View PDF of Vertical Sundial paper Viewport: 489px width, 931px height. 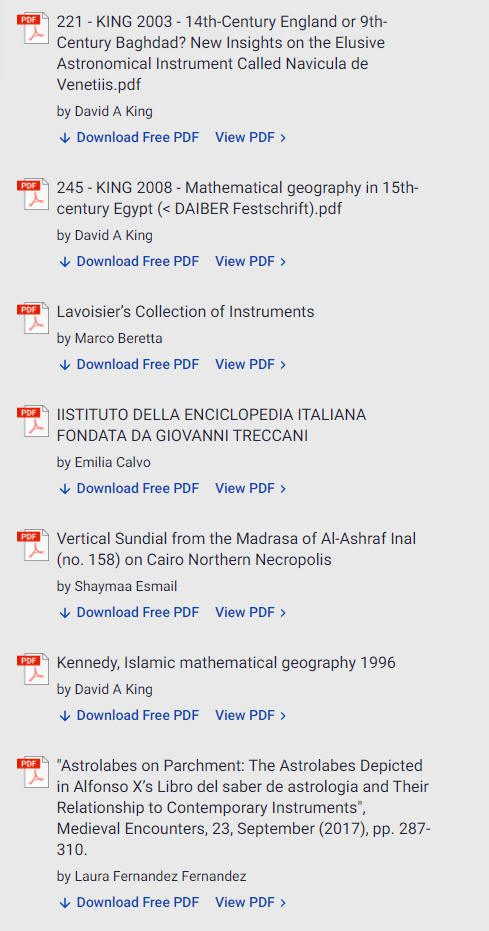[250, 612]
